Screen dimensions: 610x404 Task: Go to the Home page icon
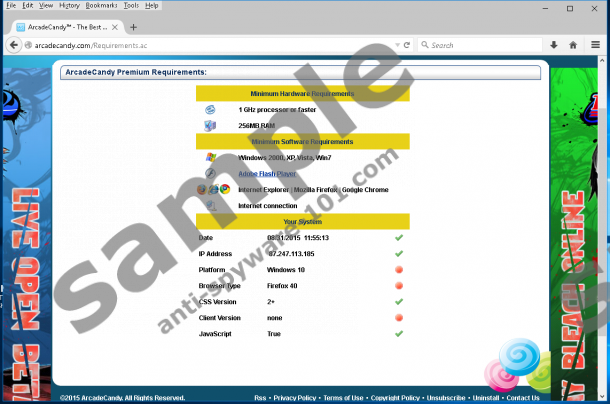[x=573, y=45]
